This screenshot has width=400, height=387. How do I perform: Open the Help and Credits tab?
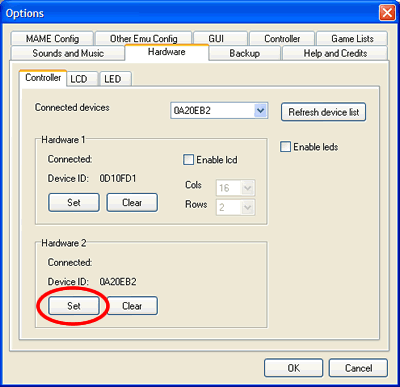(x=335, y=53)
